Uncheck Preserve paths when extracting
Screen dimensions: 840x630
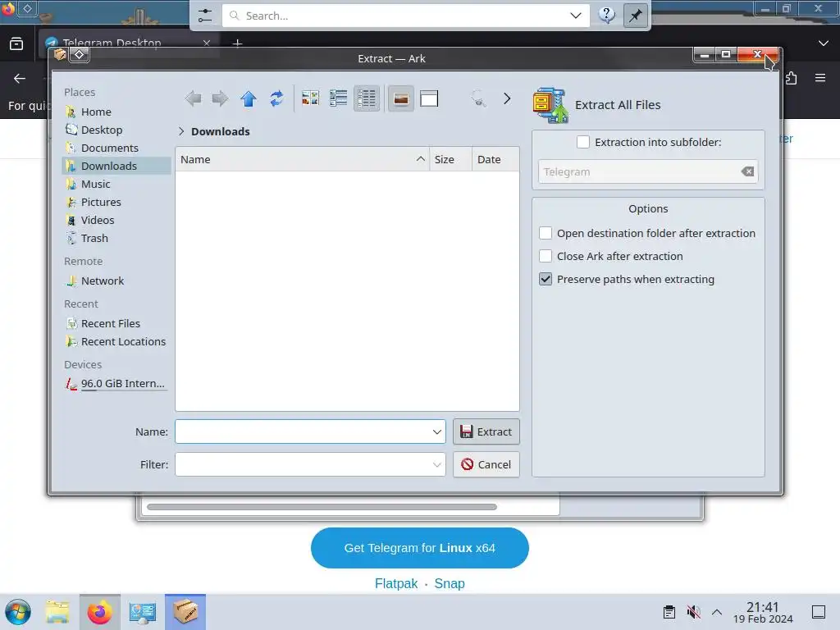point(546,279)
